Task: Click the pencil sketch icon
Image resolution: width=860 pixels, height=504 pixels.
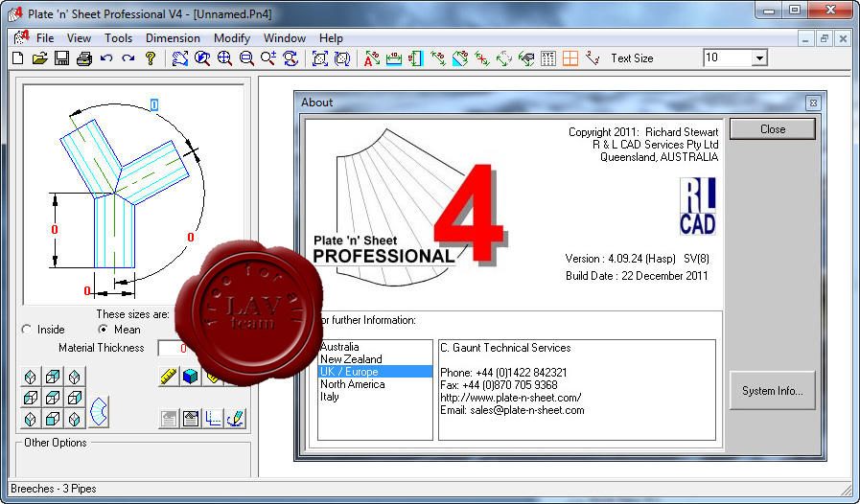Action: point(235,419)
